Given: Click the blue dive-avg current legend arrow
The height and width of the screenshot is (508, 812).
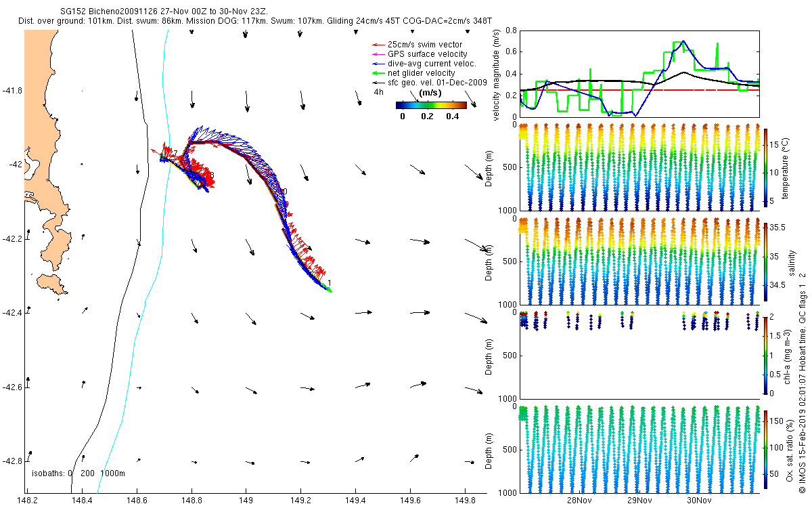Looking at the screenshot, I should click(378, 64).
